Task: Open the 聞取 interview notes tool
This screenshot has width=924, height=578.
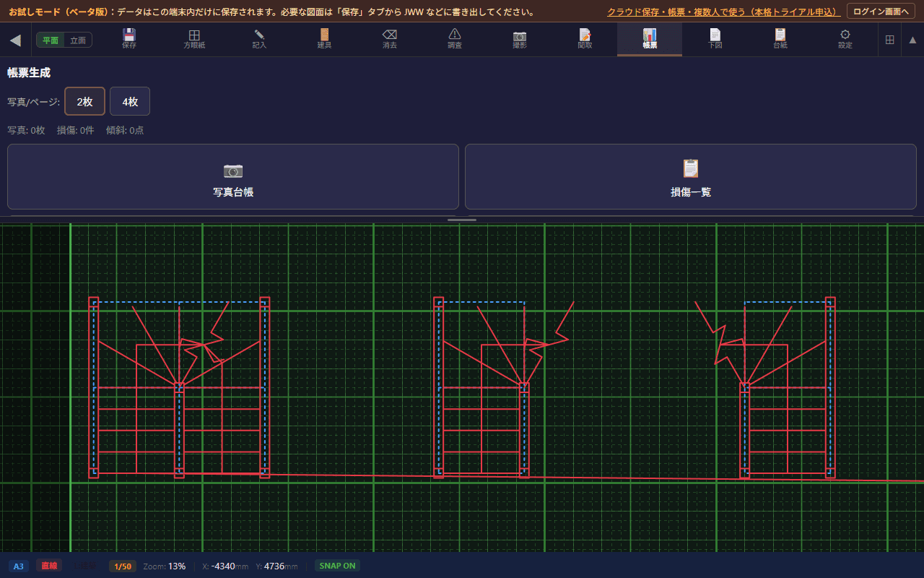Action: point(585,39)
